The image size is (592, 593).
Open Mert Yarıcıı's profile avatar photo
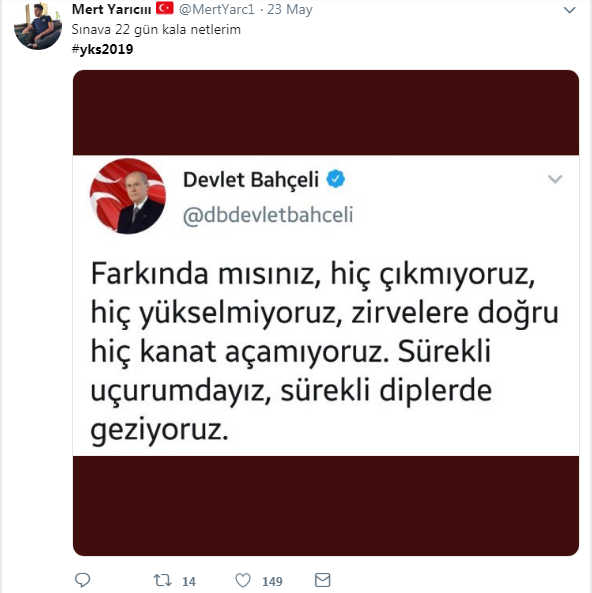coord(38,26)
